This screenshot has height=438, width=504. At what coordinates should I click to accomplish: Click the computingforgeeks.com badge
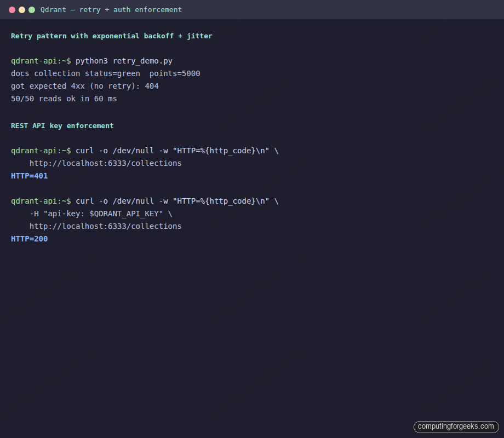coord(456,427)
